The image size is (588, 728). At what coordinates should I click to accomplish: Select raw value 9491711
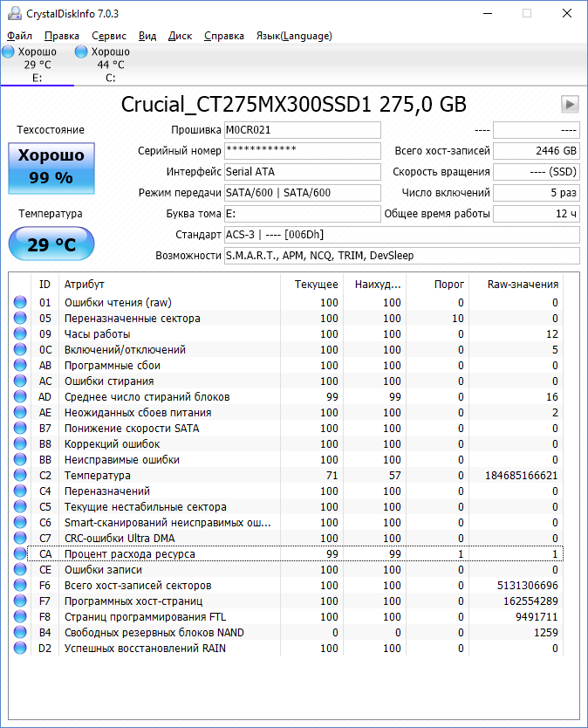click(x=537, y=616)
